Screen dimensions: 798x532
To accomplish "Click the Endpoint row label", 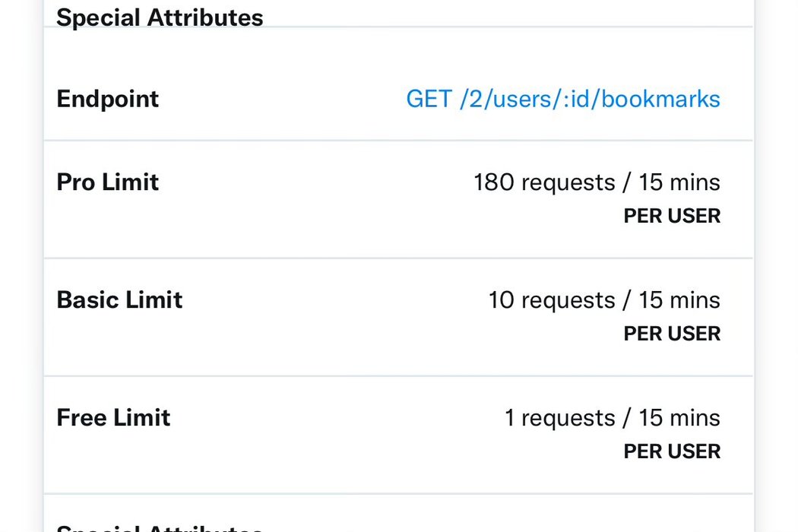I will click(x=107, y=100).
